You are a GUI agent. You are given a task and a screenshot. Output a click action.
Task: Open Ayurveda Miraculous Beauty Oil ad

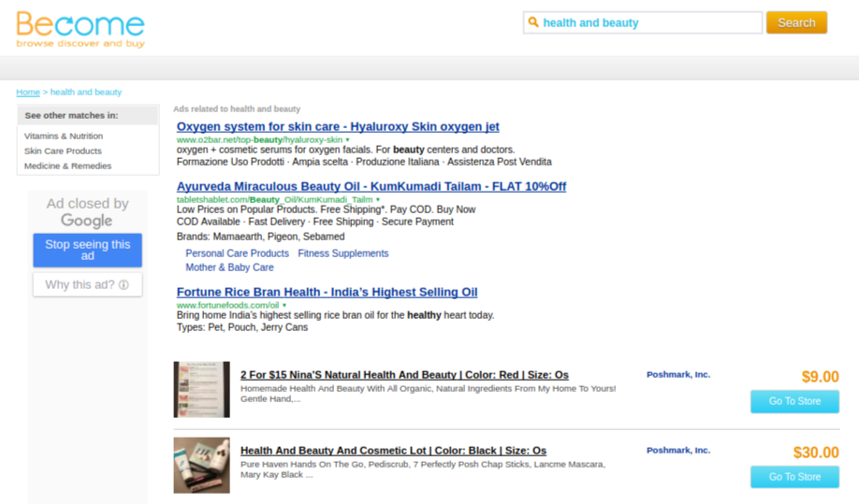pos(371,186)
